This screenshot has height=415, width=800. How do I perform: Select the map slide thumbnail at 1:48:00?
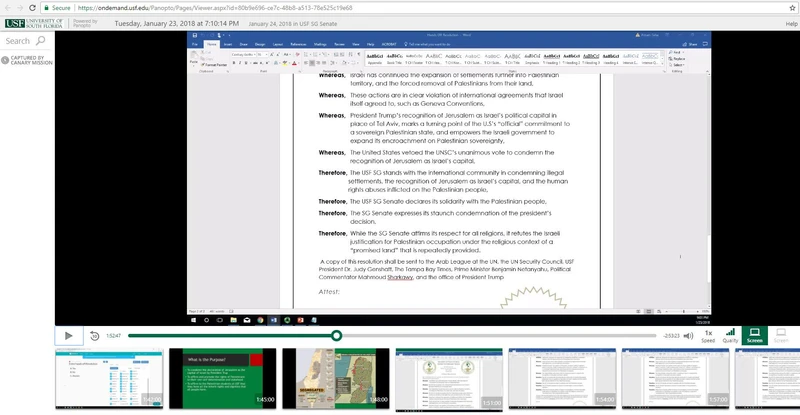[335, 377]
